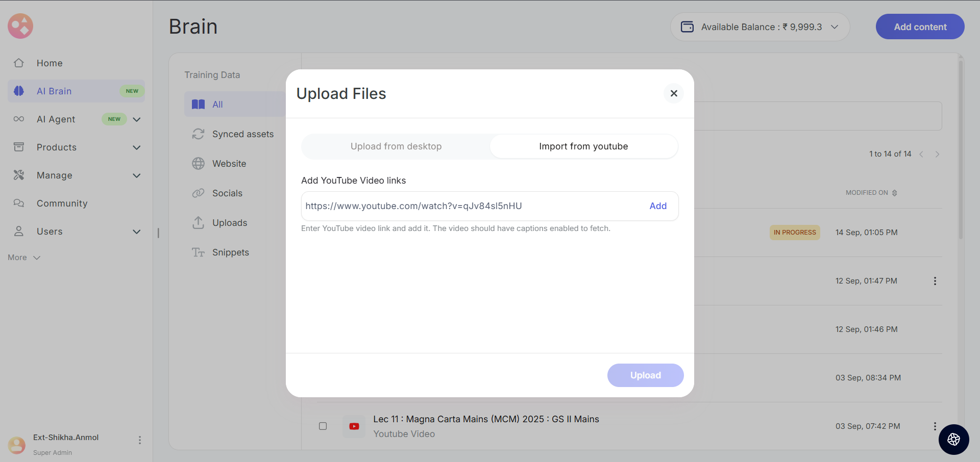Image resolution: width=980 pixels, height=462 pixels.
Task: Open the Community menu item
Action: [x=77, y=203]
